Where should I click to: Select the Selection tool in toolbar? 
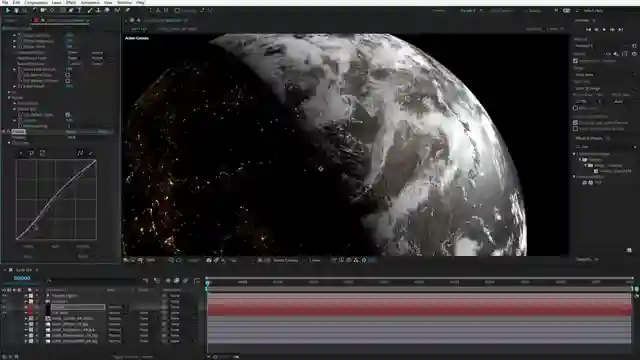7,10
